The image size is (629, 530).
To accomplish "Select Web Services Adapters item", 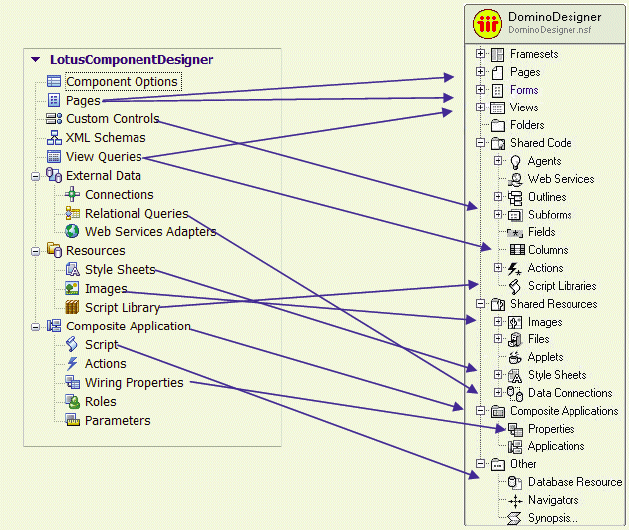I will [150, 231].
